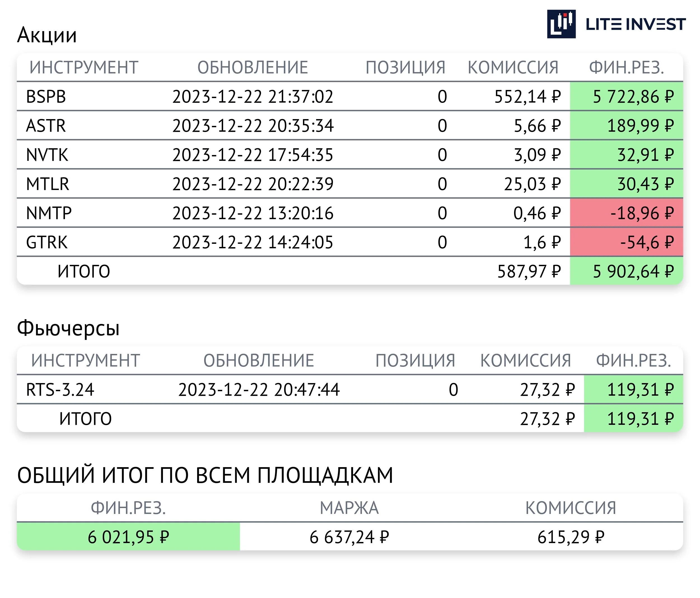Click the overall result 6 021,95 ₽
Screen dimensions: 700x598
[128, 537]
